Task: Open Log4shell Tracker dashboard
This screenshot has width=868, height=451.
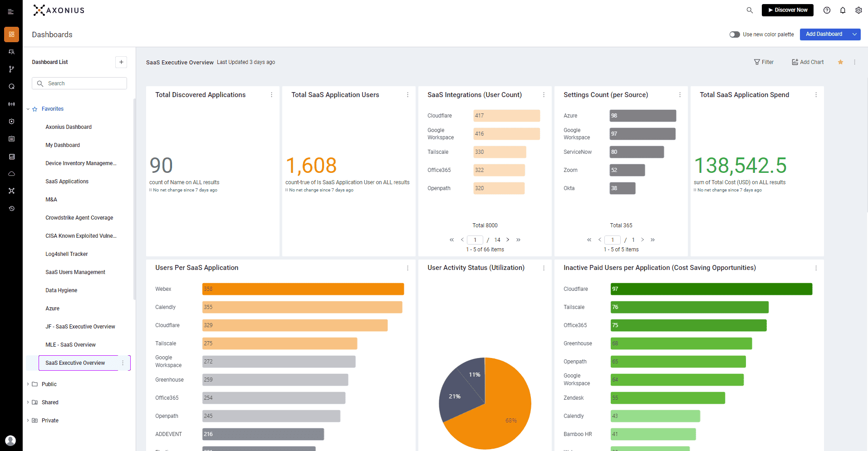Action: [x=67, y=254]
